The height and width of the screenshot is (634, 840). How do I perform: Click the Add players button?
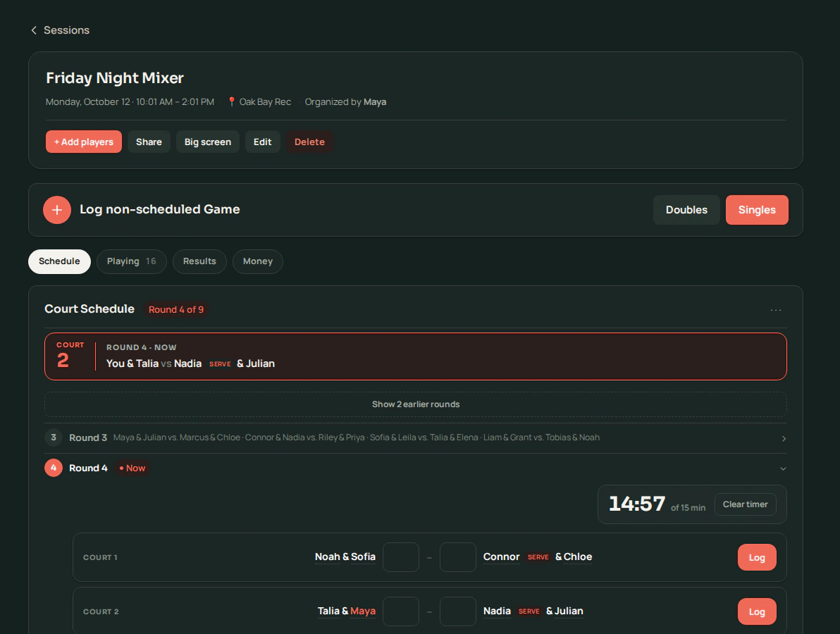pos(84,142)
